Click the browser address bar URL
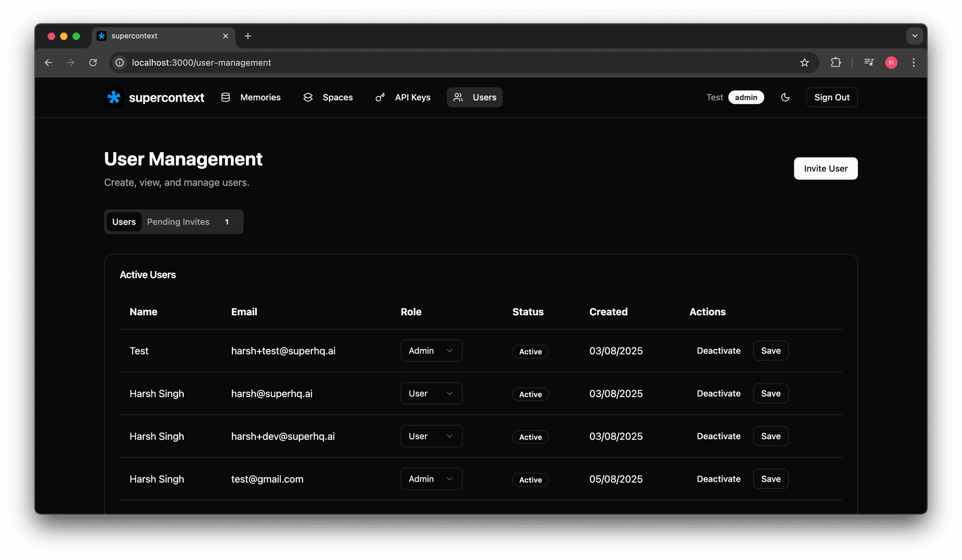 [x=201, y=63]
